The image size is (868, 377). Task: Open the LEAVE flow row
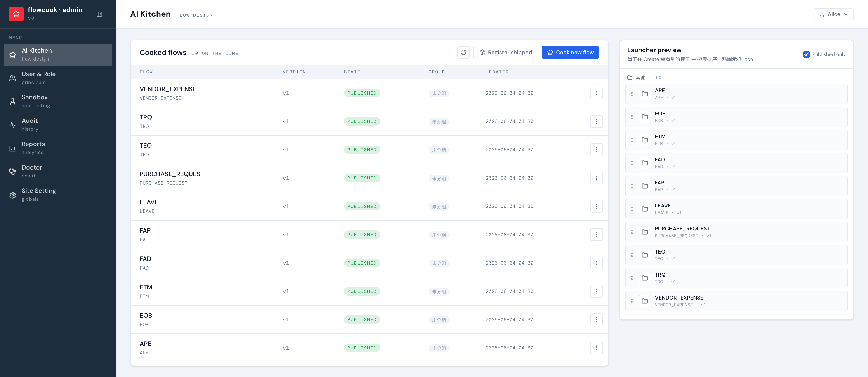[369, 206]
